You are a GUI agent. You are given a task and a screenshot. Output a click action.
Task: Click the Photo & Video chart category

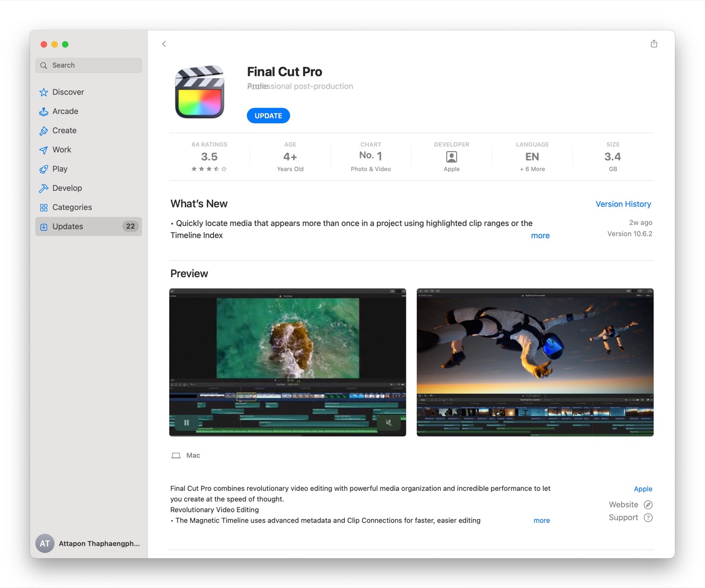[x=371, y=169]
